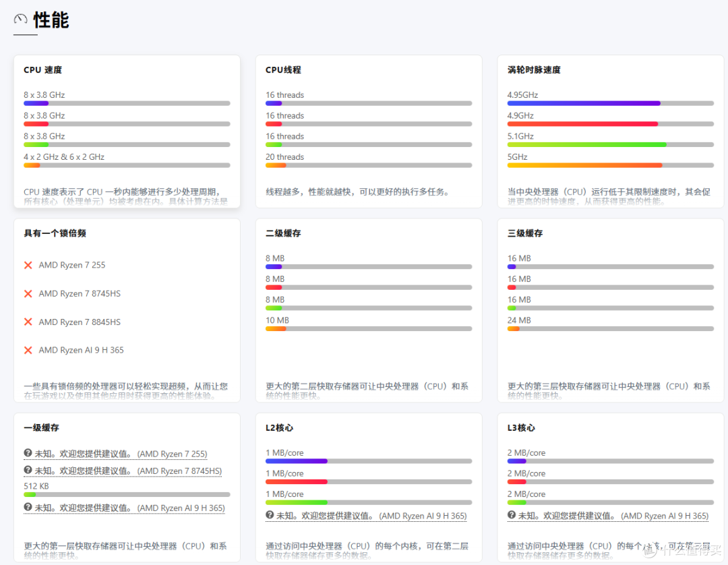This screenshot has width=728, height=565.
Task: Click question mark icon in the L3核心 card
Action: 512,515
